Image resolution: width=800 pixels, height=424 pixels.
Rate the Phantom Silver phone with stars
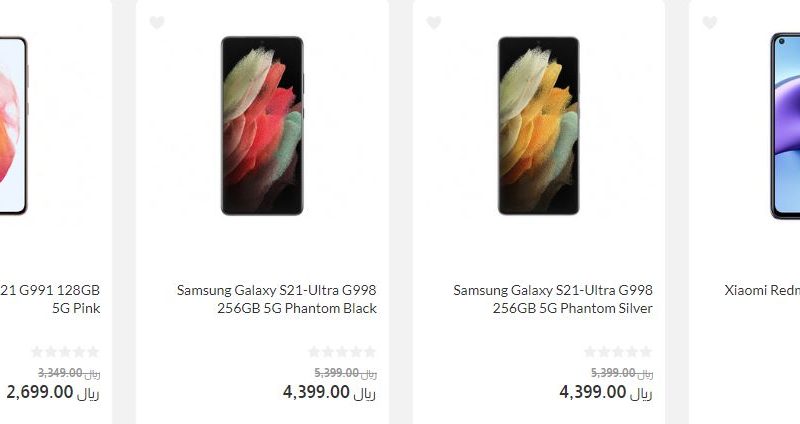pos(618,352)
